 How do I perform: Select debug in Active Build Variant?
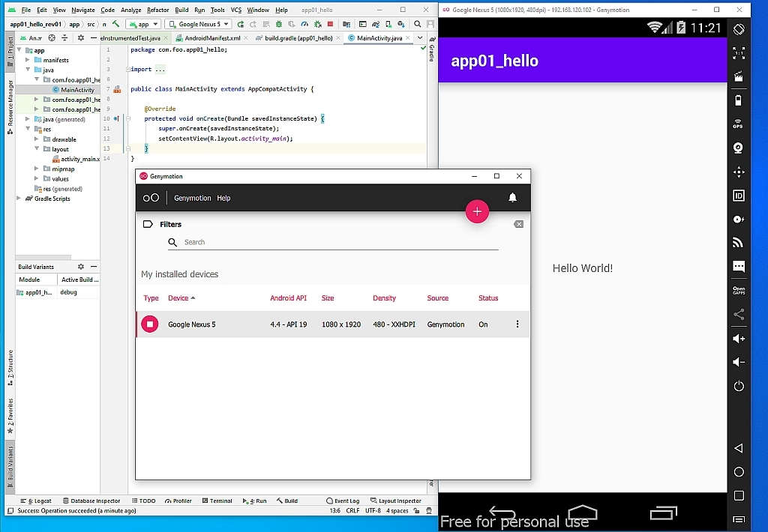click(68, 292)
